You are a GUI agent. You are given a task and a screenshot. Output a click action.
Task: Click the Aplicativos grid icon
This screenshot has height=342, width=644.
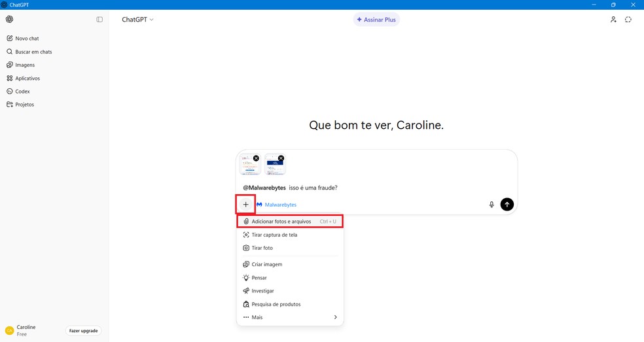(x=9, y=78)
